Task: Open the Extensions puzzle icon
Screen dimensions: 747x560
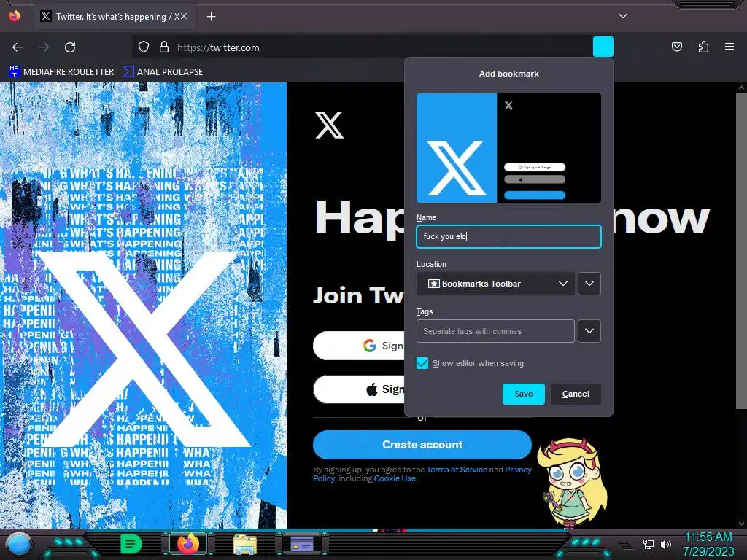Action: point(703,47)
